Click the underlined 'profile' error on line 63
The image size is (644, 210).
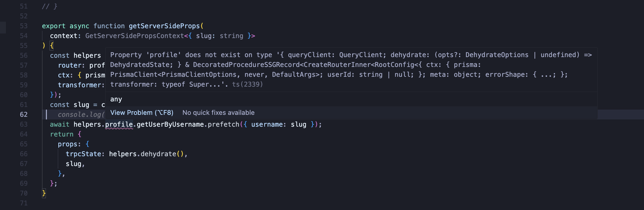(119, 124)
